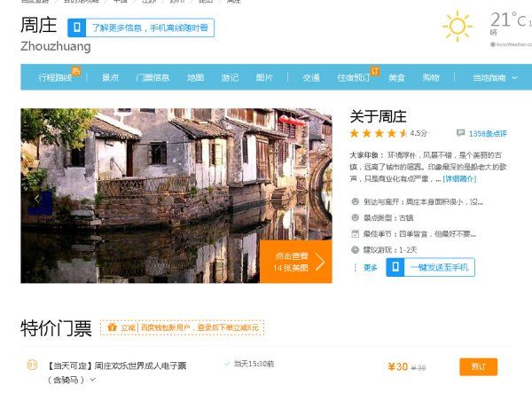Open the 详细简介 link

(459, 178)
